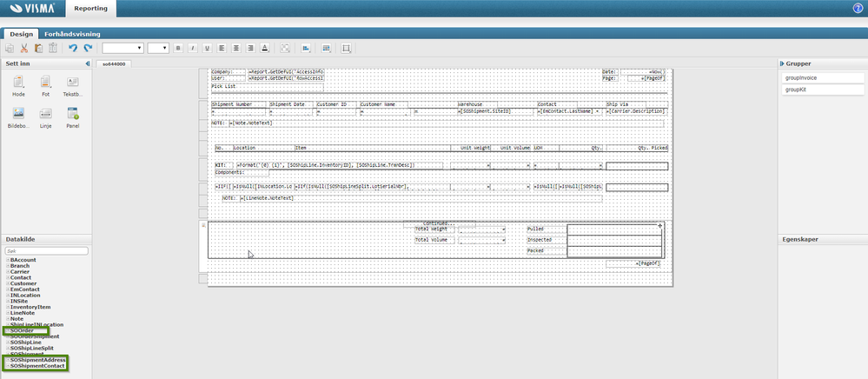The width and height of the screenshot is (868, 379).
Task: Open the font color tool
Action: (x=265, y=48)
